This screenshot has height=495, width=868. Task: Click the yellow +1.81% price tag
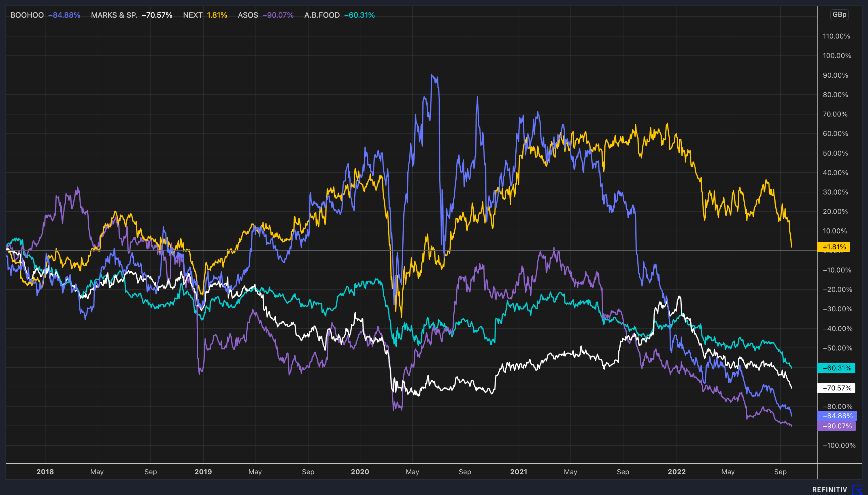click(834, 247)
